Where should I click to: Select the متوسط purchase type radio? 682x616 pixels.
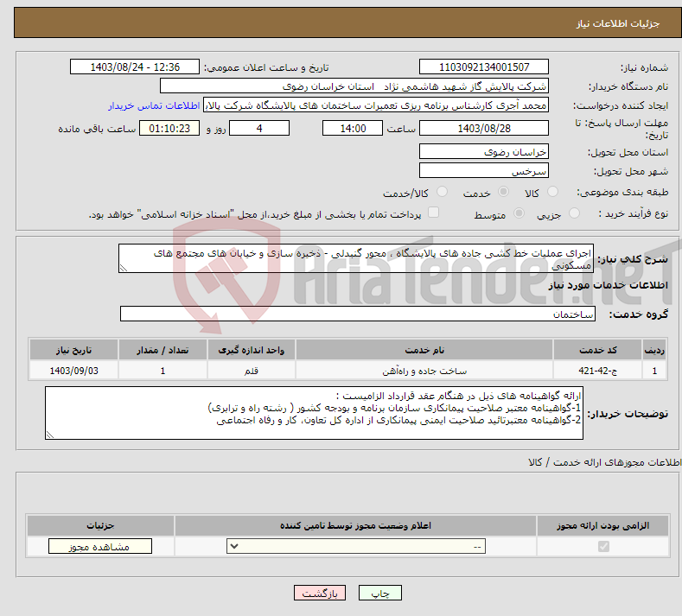click(519, 213)
